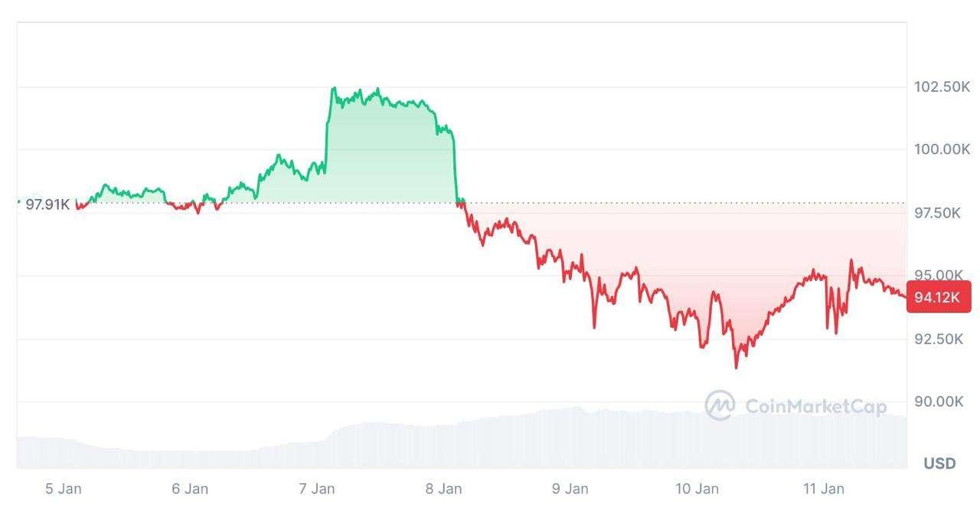Click the CoinMarketCap watermark text
This screenshot has height=523, width=980.
815,407
